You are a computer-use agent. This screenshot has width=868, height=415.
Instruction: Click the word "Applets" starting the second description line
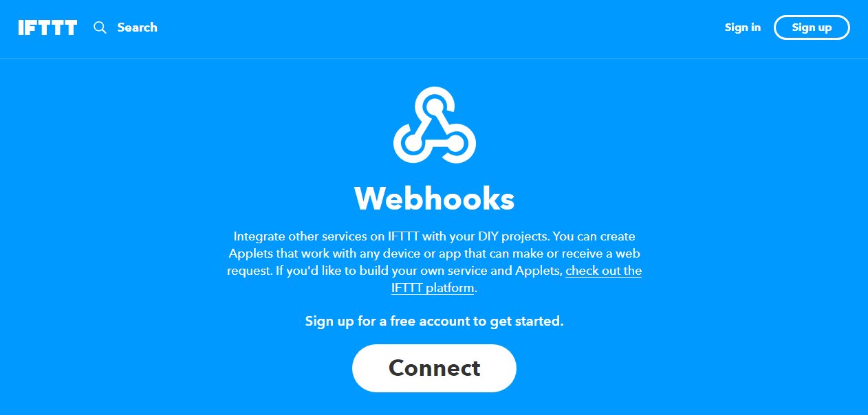[250, 254]
